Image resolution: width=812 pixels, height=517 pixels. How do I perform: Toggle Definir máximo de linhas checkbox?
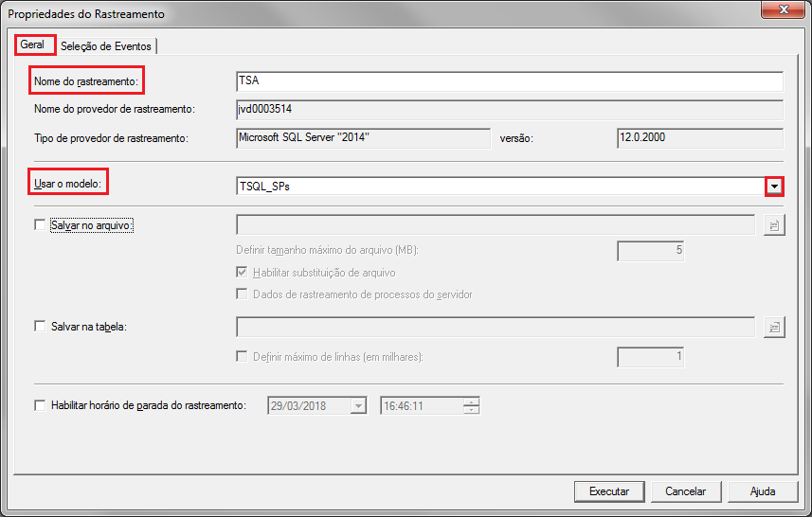[x=242, y=356]
